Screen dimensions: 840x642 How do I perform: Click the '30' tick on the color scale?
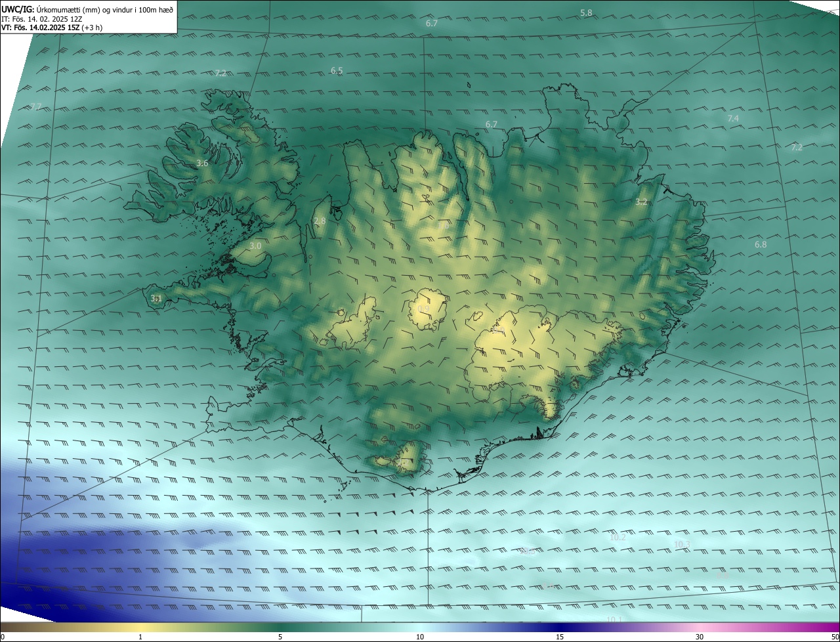(700, 637)
